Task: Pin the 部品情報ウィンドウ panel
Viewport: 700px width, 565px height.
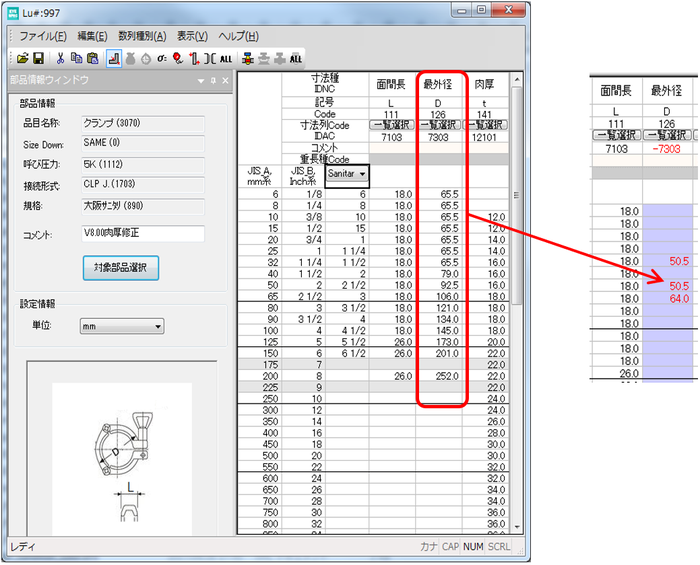Action: click(x=213, y=80)
